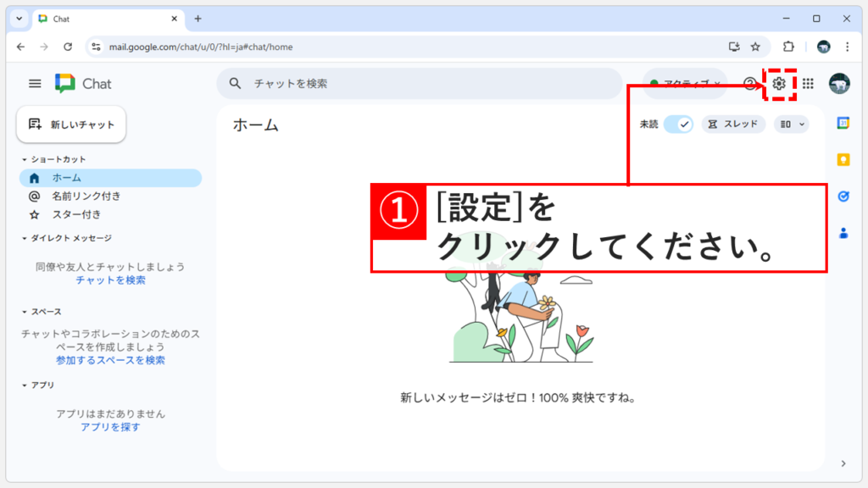Toggle the 未読 unread filter switch
The width and height of the screenshot is (868, 488).
pos(678,124)
